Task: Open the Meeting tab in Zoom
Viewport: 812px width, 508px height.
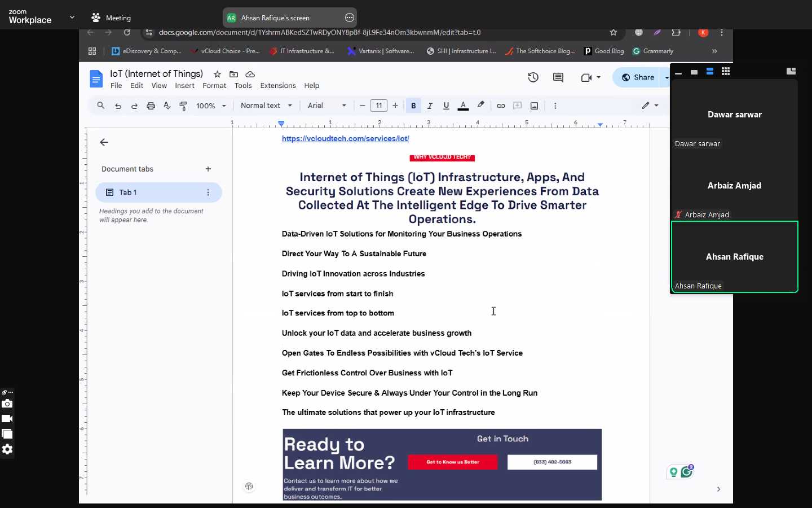Action: tap(111, 17)
